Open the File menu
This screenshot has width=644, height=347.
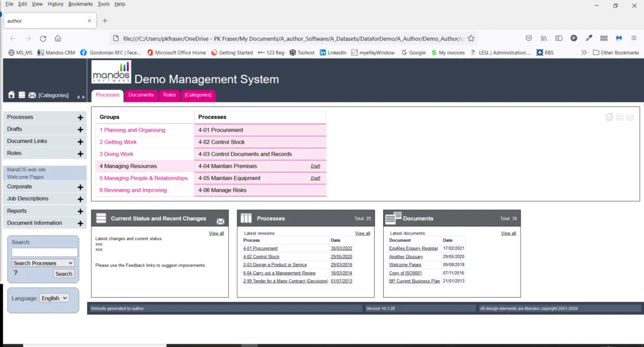[9, 4]
